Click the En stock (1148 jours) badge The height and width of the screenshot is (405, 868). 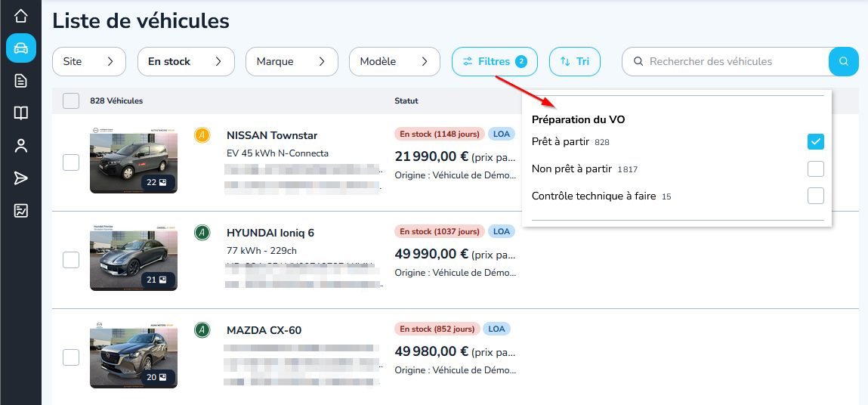point(440,134)
